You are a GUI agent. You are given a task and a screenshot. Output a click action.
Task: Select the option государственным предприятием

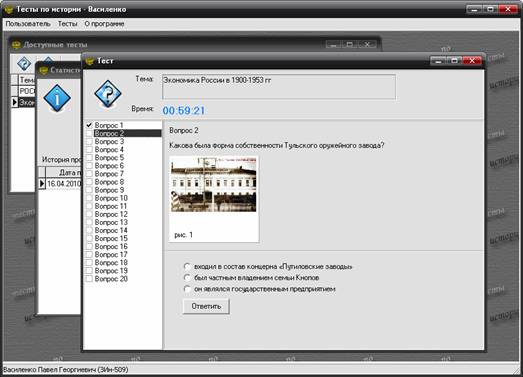pyautogui.click(x=187, y=289)
